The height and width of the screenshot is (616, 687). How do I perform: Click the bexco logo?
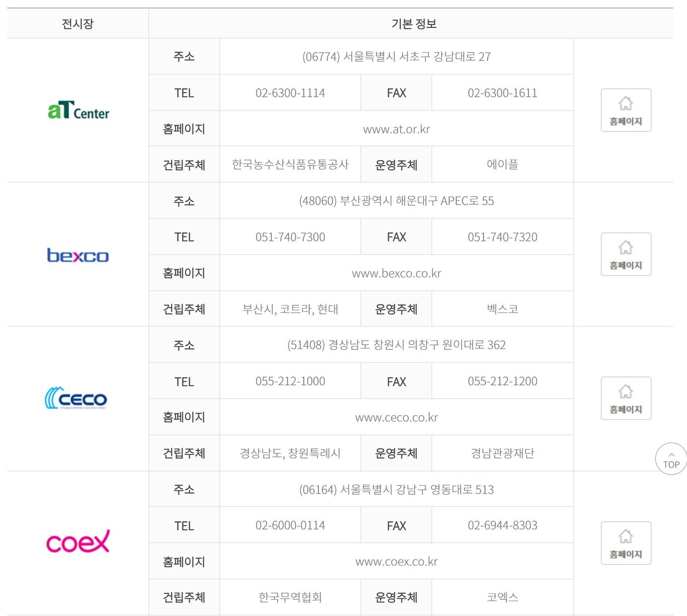coord(78,255)
